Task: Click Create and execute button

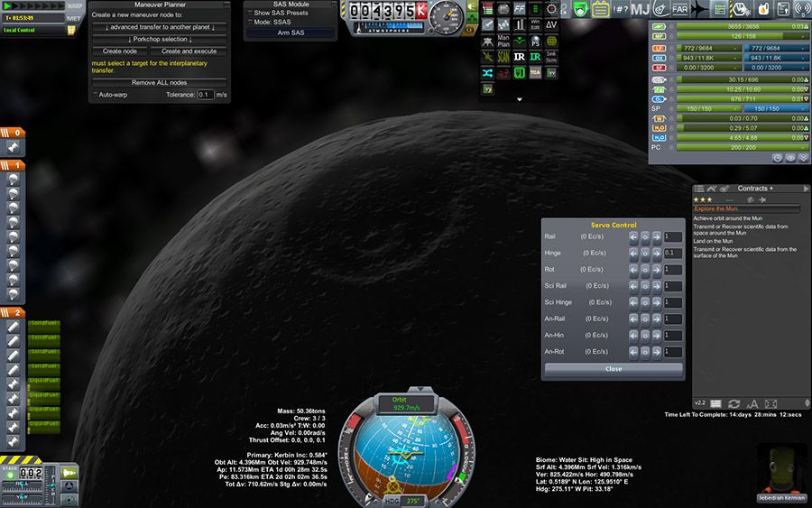Action: coord(189,51)
